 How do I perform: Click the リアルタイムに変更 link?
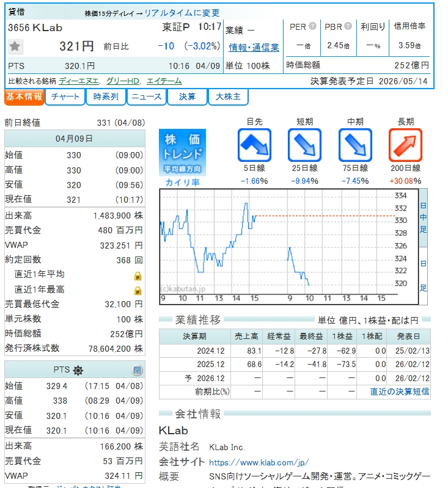[x=182, y=13]
